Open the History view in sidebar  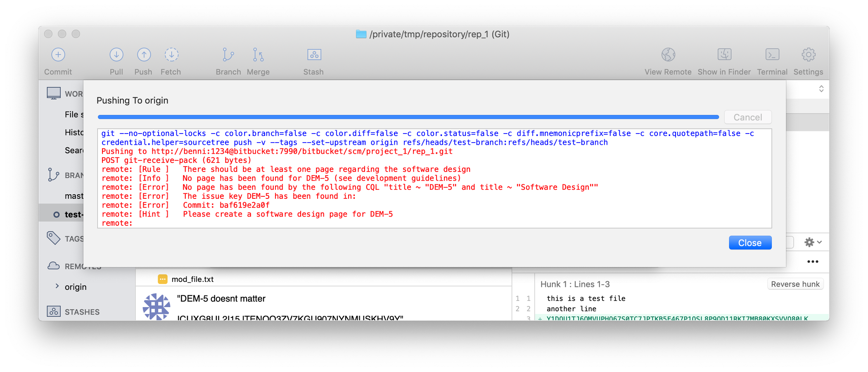[74, 132]
